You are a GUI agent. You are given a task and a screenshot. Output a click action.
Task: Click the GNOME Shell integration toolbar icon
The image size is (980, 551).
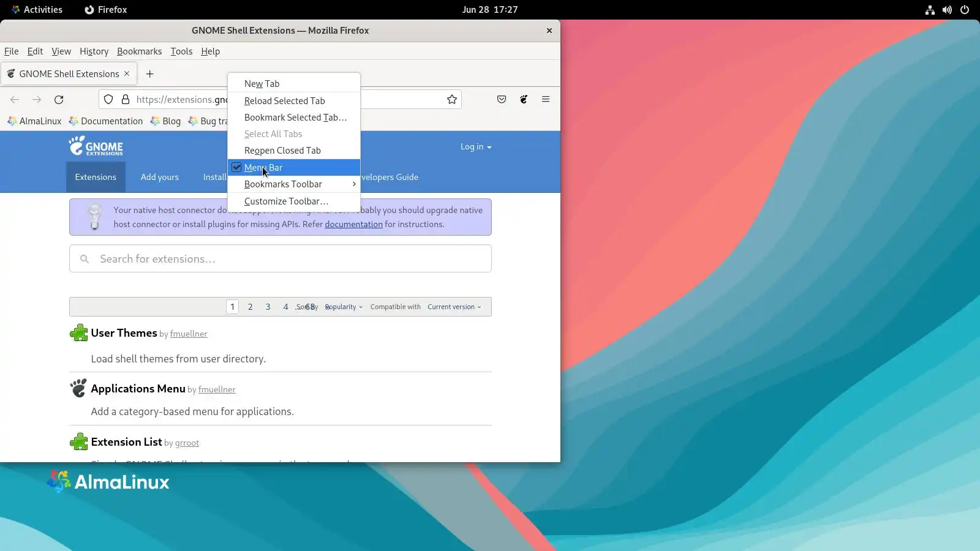tap(524, 100)
